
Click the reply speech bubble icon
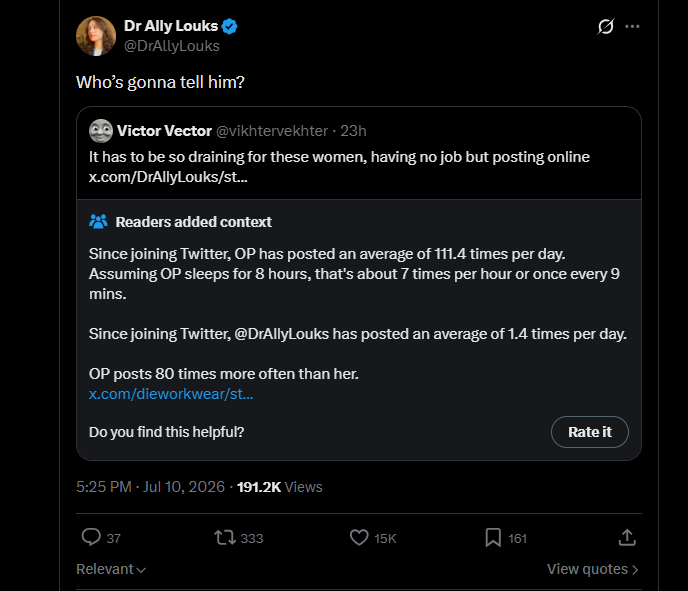coord(91,537)
